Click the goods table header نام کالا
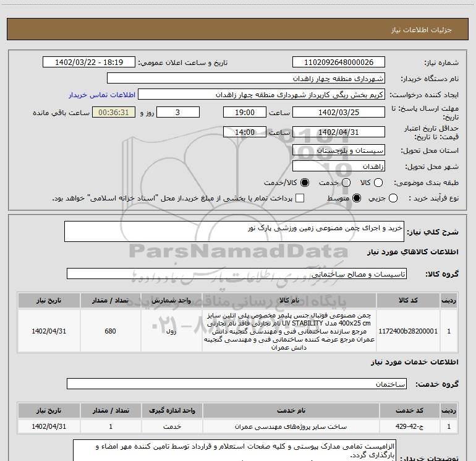The height and width of the screenshot is (461, 476). click(x=289, y=300)
